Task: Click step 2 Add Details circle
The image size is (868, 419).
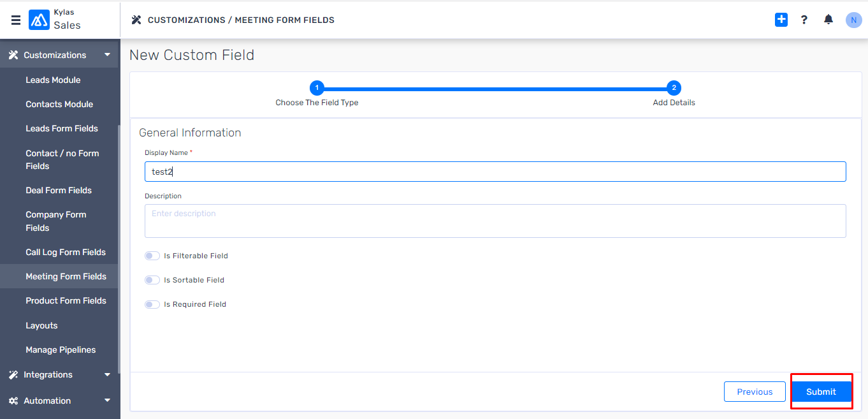Action: [x=674, y=88]
